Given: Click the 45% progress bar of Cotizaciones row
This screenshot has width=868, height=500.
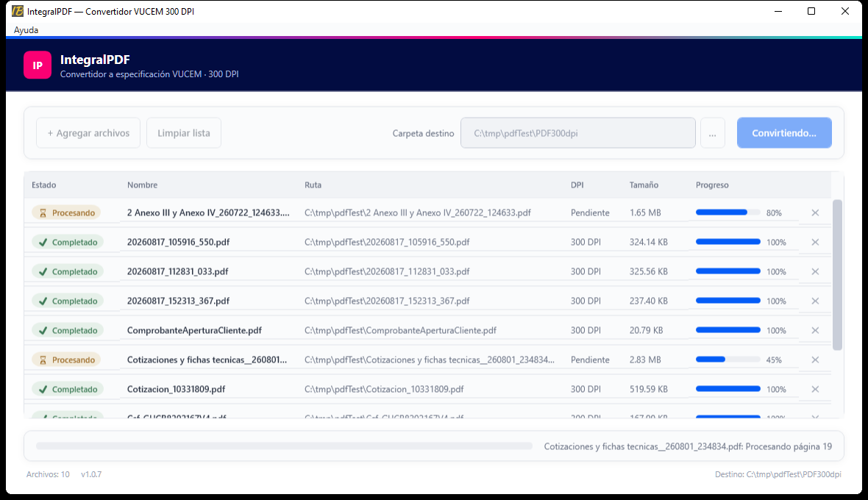Looking at the screenshot, I should pyautogui.click(x=728, y=360).
